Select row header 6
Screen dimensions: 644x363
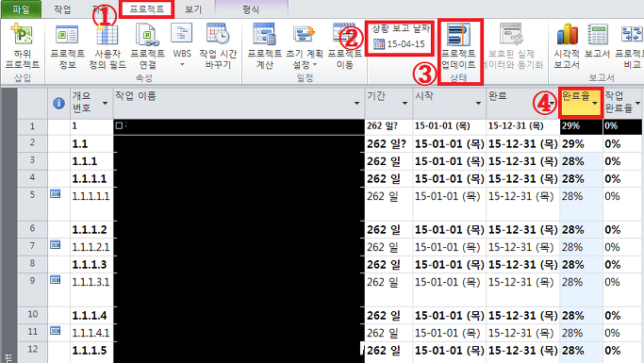[32, 228]
